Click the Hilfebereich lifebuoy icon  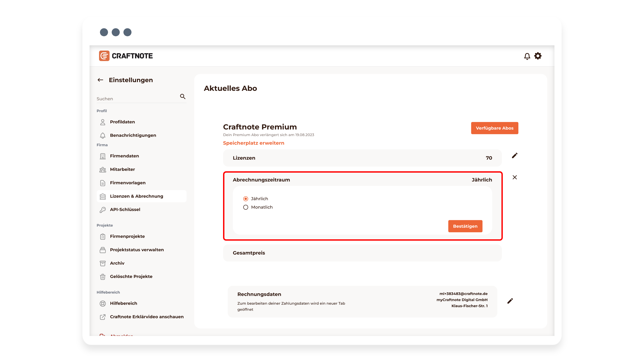click(x=103, y=304)
